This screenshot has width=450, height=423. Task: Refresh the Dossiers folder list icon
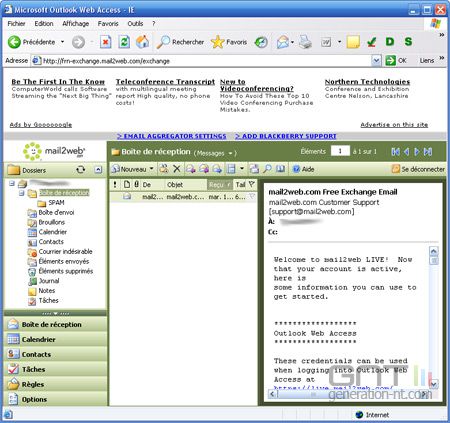point(80,170)
